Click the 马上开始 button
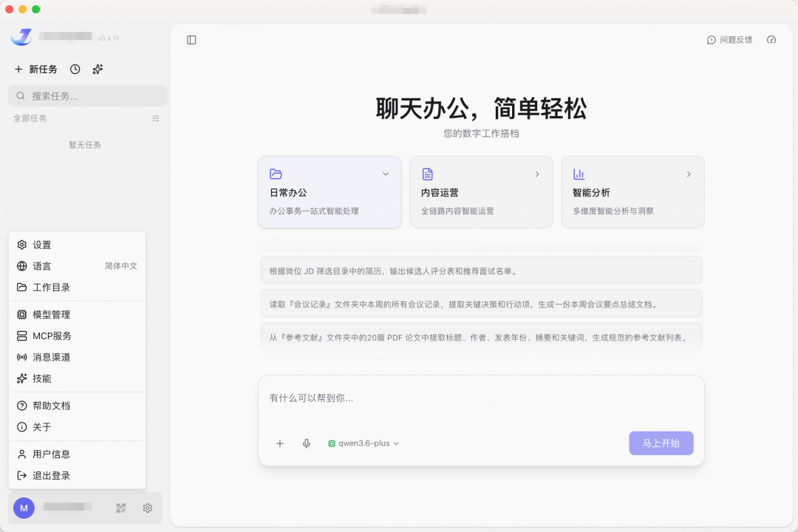 click(661, 443)
